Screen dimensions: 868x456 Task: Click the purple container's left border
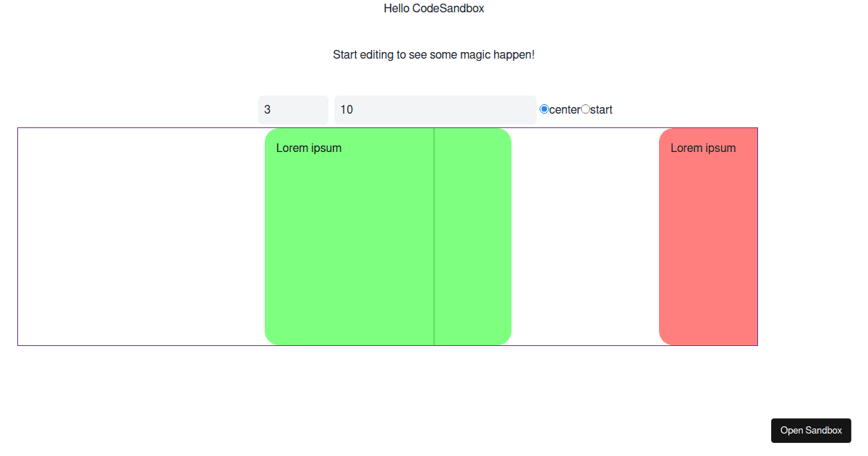tap(17, 235)
